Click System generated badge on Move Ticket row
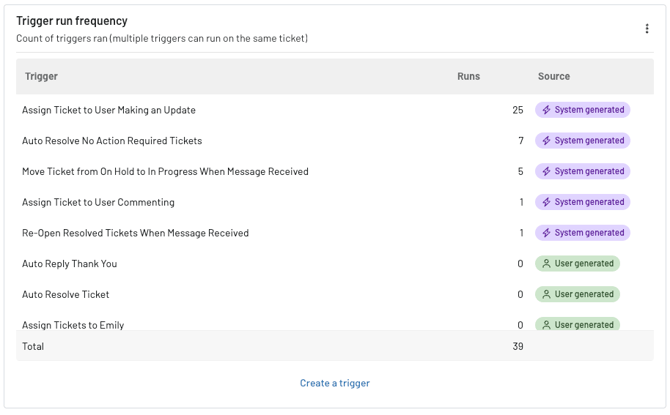Image resolution: width=670 pixels, height=415 pixels. click(582, 171)
